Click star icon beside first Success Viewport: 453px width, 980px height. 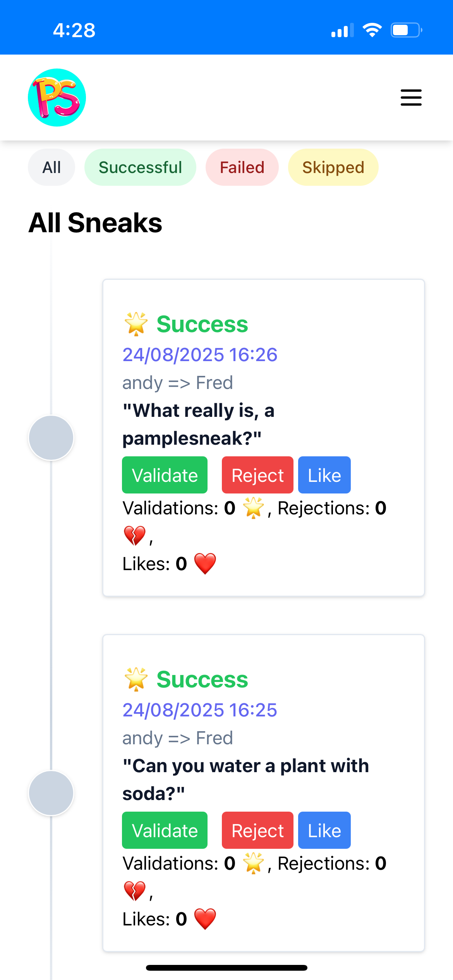click(x=136, y=324)
